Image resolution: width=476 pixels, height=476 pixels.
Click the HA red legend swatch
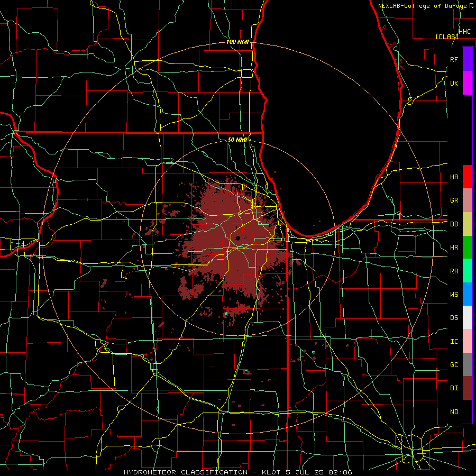[x=467, y=177]
